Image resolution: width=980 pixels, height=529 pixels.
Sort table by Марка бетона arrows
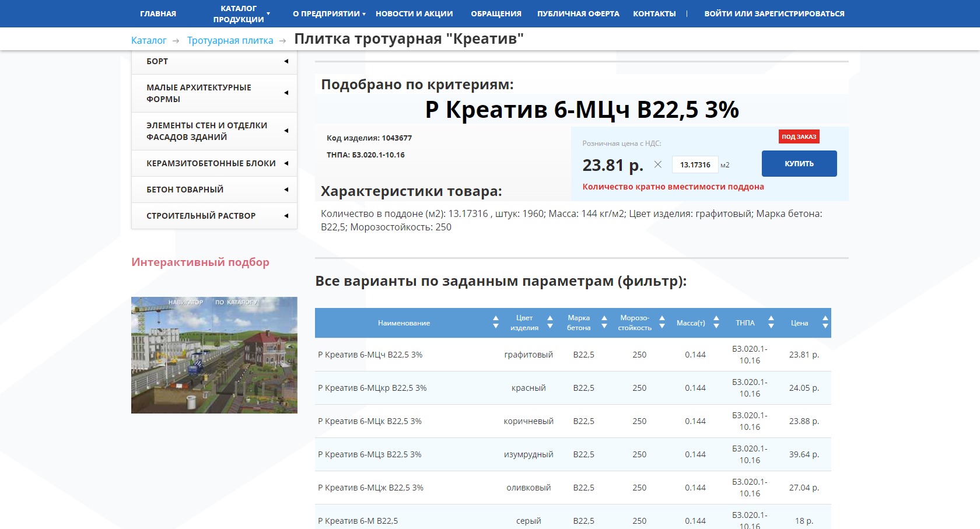coord(604,323)
